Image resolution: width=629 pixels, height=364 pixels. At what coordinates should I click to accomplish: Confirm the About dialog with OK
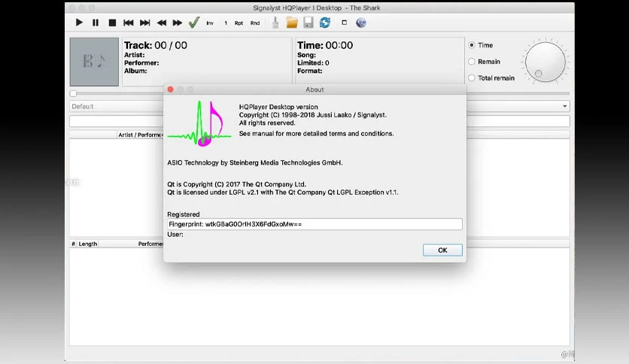(x=442, y=250)
